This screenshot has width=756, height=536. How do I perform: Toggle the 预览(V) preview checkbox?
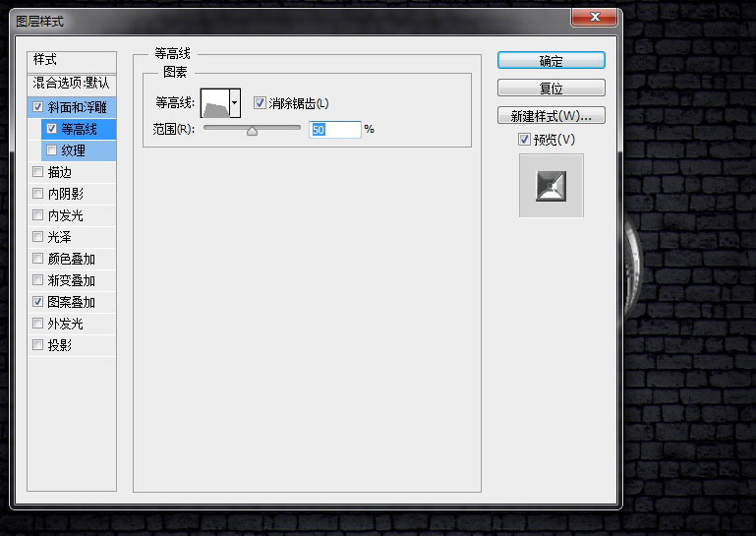524,140
